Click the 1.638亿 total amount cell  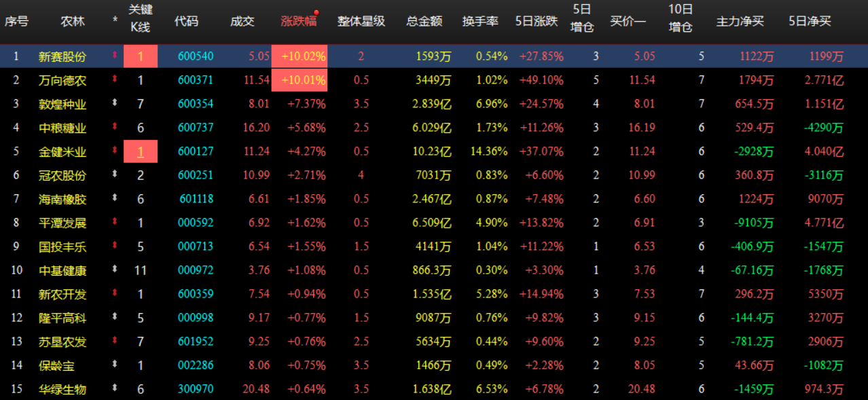[431, 389]
